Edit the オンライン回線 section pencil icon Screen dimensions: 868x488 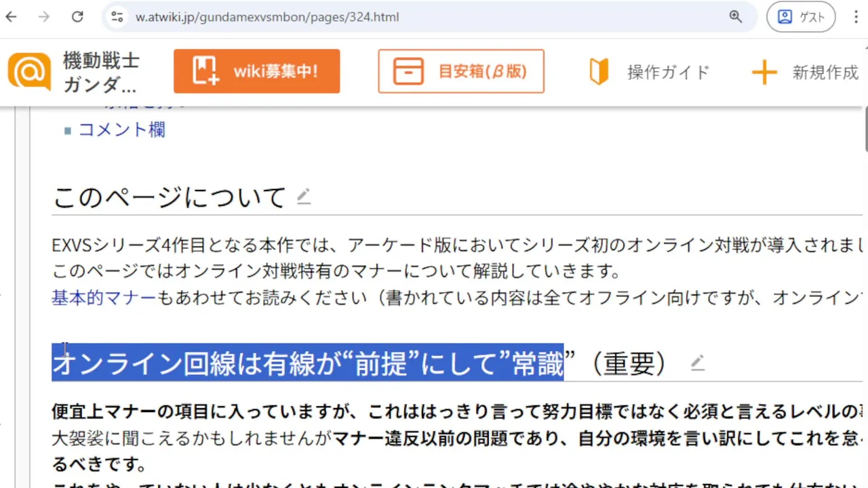point(697,363)
